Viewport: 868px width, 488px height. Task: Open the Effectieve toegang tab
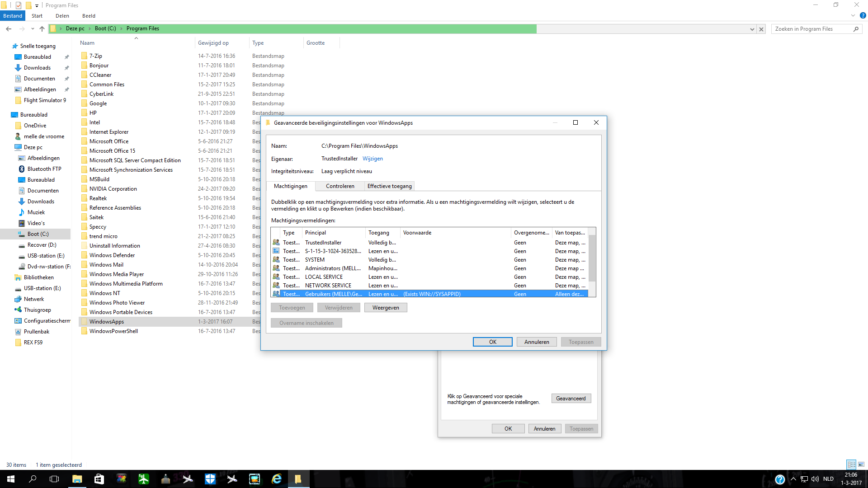coord(389,186)
